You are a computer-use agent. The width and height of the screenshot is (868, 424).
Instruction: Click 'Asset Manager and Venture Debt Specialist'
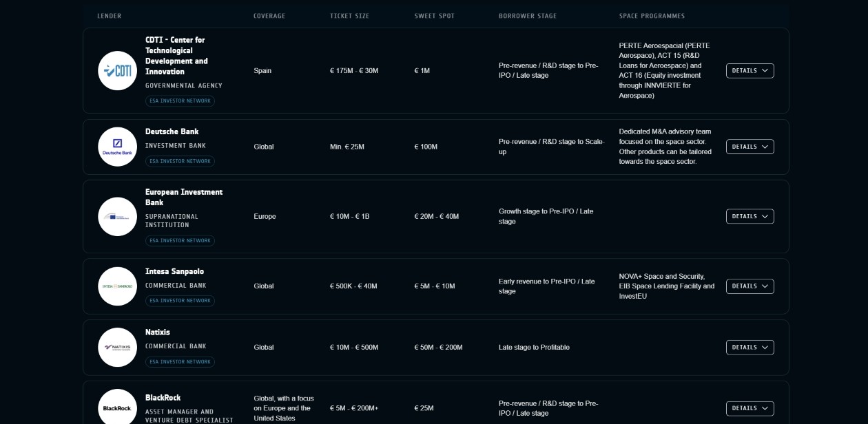click(189, 416)
